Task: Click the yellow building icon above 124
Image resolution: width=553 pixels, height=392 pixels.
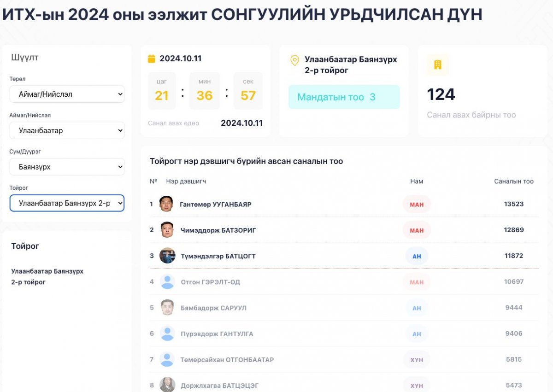Action: (x=437, y=64)
